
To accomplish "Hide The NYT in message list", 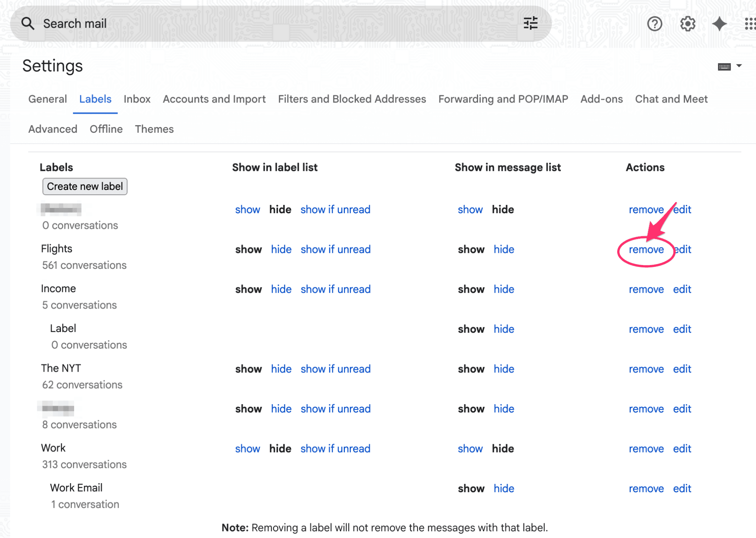I will (503, 369).
